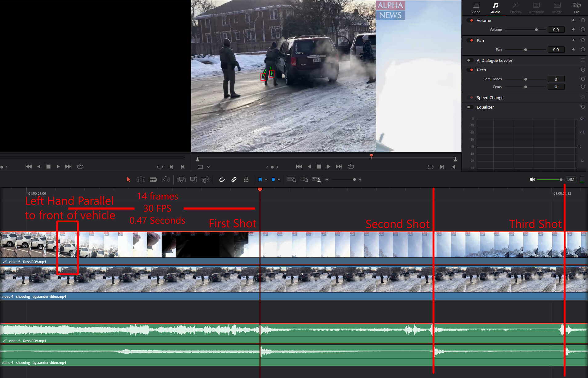Enable the AI Dialogue Leveler toggle

pos(470,60)
